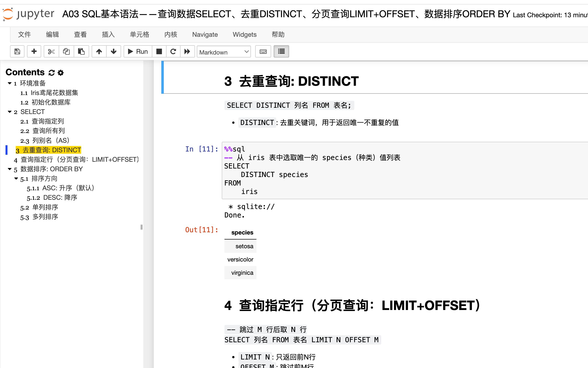Refresh the Contents table with refresh icon
Image resolution: width=588 pixels, height=368 pixels.
pyautogui.click(x=51, y=72)
